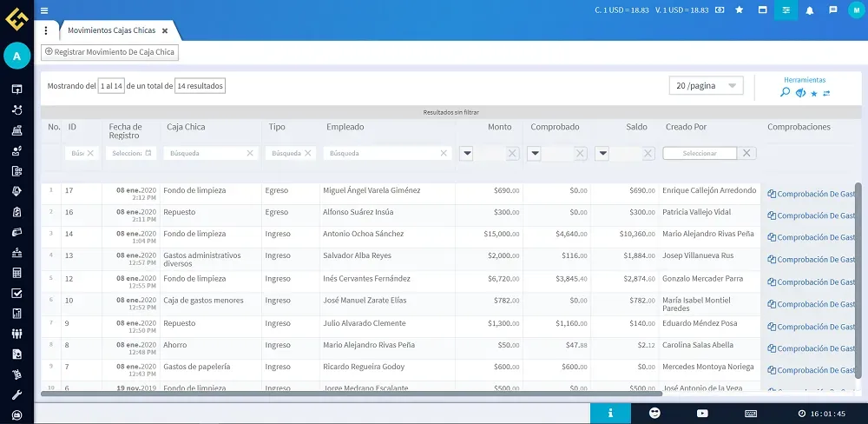
Task: Open the Creado Por Seleccionar dropdown
Action: click(x=700, y=153)
